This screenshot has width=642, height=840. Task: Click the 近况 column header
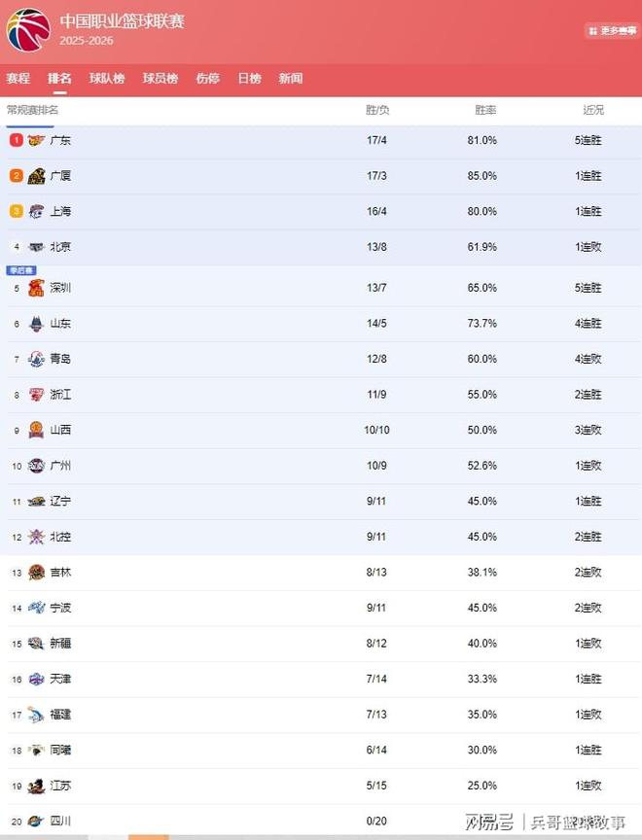[593, 110]
